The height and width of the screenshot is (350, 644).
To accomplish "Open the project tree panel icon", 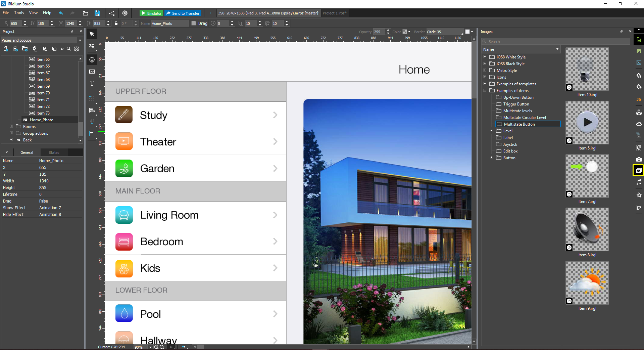I will (x=639, y=39).
